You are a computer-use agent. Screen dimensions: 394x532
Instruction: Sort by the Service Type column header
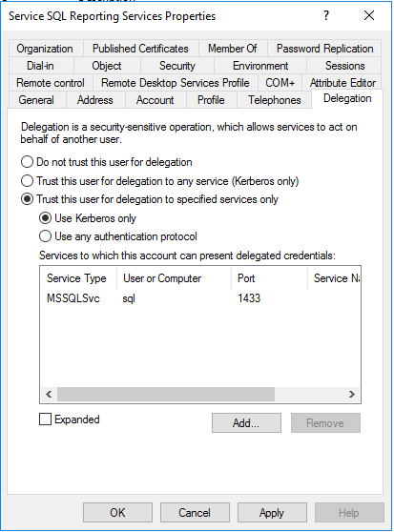click(x=78, y=278)
